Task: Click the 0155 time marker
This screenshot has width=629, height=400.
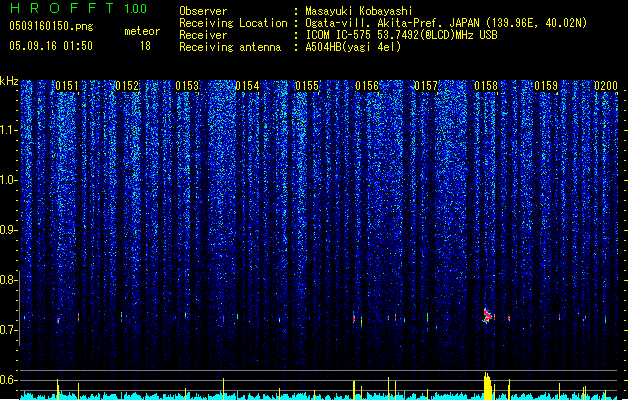Action: pos(307,86)
